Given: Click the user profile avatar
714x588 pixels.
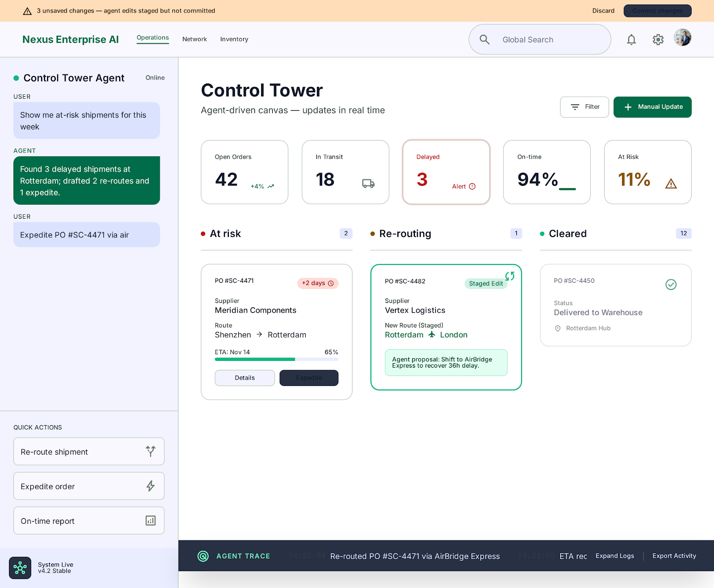Looking at the screenshot, I should (x=683, y=38).
